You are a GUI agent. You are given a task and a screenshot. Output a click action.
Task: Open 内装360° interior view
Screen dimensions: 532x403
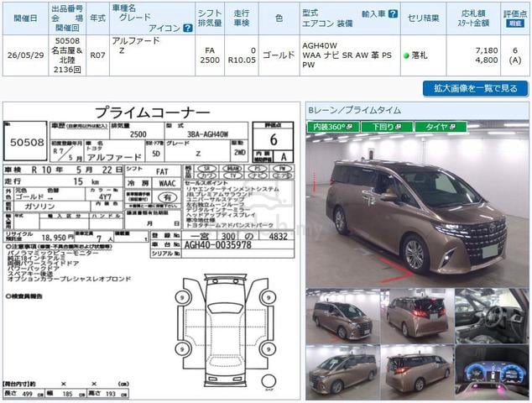[333, 127]
